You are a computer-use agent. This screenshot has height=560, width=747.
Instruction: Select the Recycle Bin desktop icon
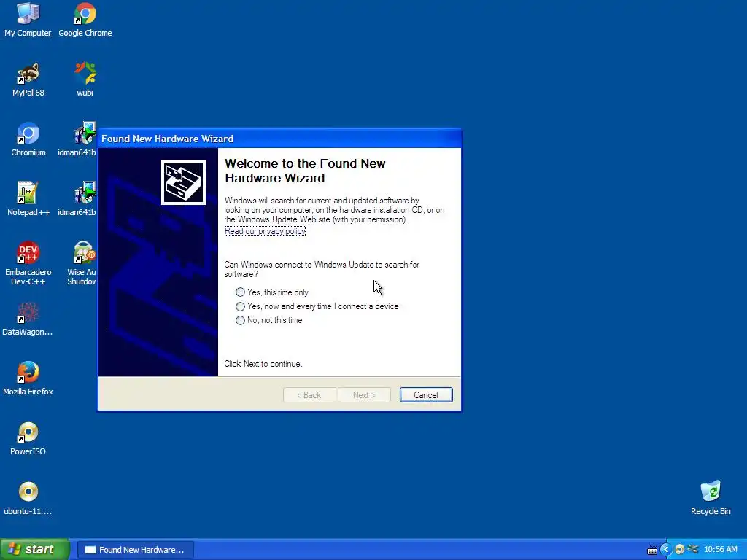pyautogui.click(x=711, y=498)
